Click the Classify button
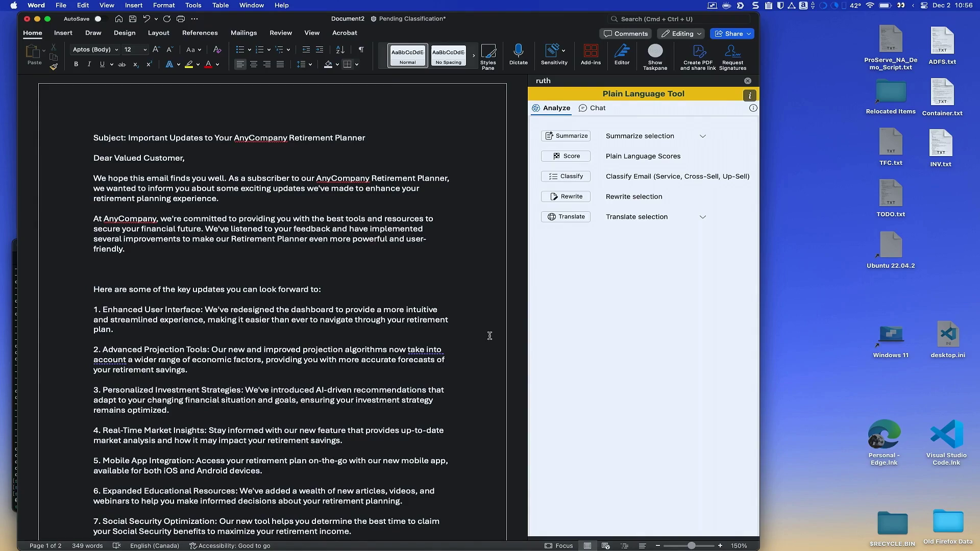Screen dimensions: 980x551 (566, 177)
